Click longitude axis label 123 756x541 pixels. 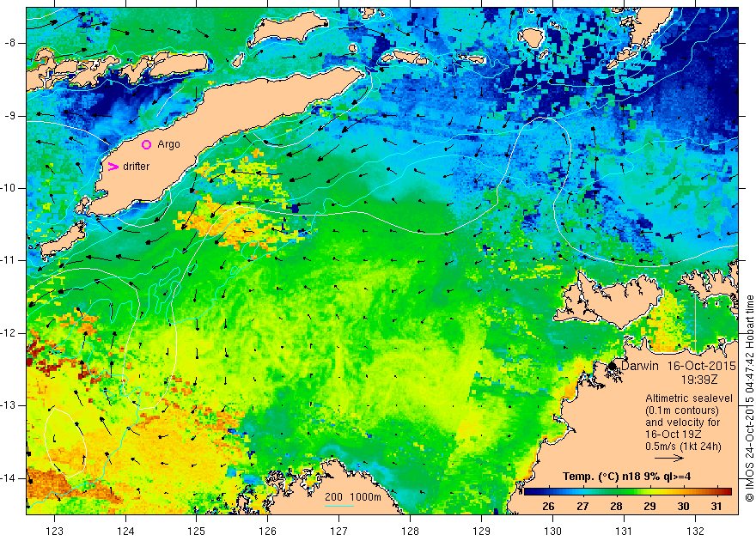tap(54, 532)
